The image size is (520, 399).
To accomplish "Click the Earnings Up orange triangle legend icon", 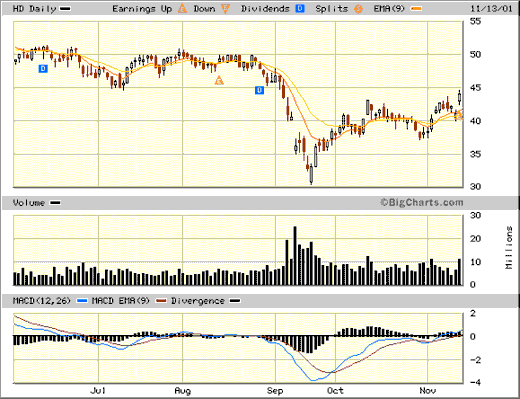I will pyautogui.click(x=182, y=8).
